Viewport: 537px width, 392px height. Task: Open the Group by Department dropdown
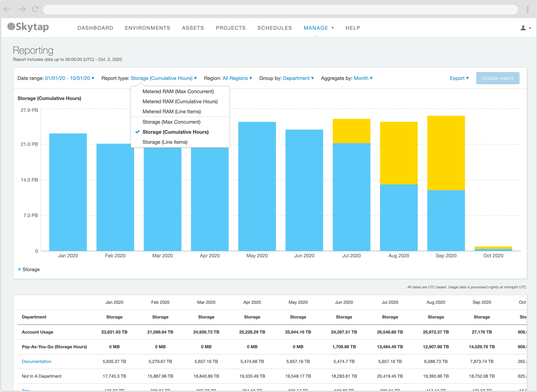point(298,78)
